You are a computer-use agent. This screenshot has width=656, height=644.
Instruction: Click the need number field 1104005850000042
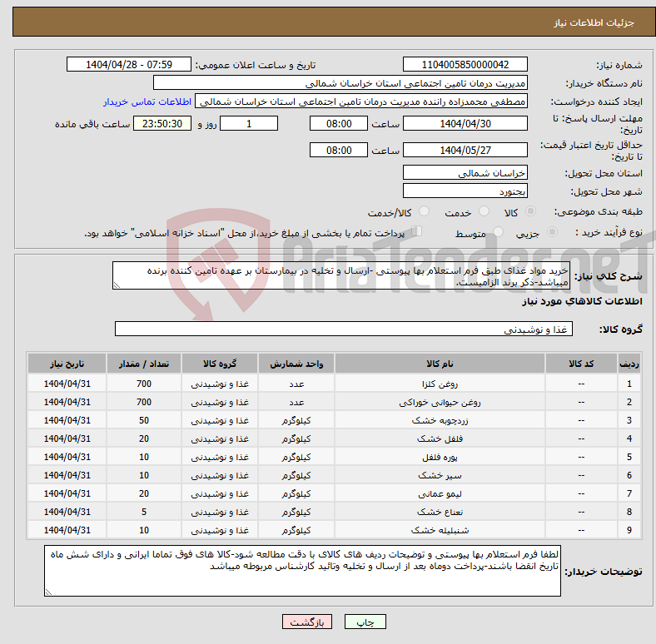(465, 65)
